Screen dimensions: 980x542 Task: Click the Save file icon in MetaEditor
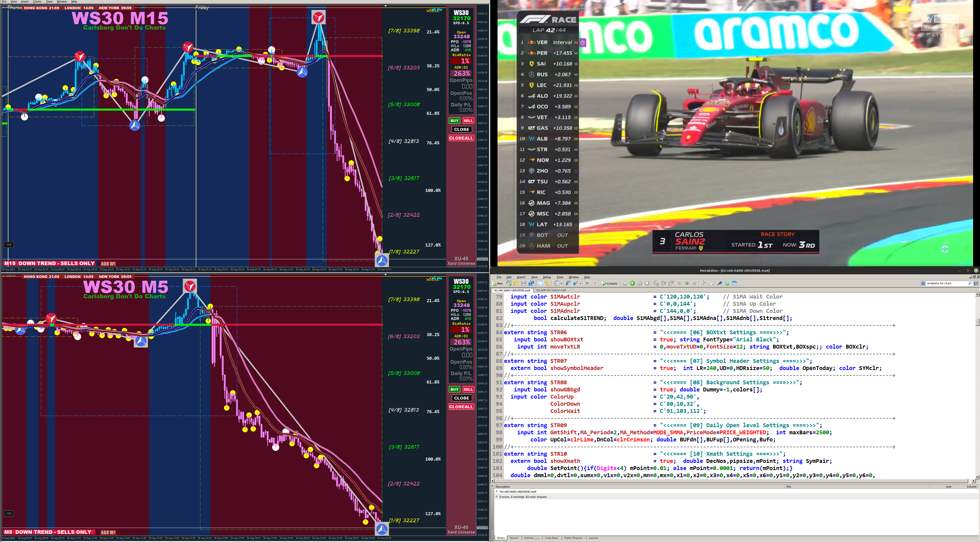click(x=524, y=283)
